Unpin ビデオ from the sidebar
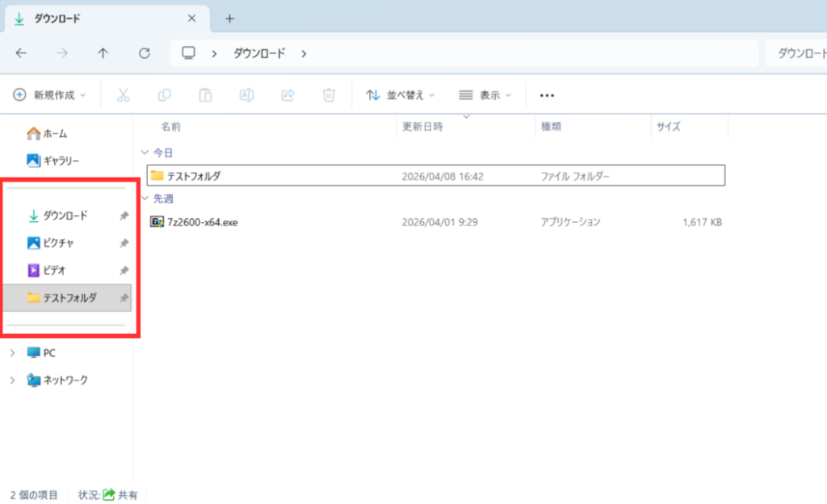827x504 pixels. click(123, 270)
